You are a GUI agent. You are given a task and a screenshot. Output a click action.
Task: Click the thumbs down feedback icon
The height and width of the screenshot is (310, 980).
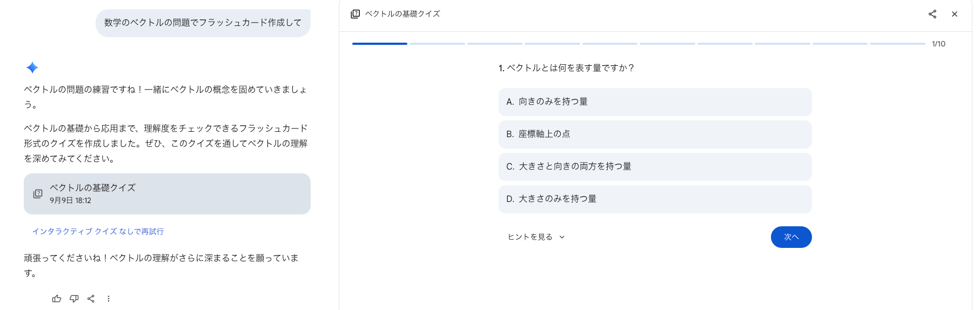74,299
